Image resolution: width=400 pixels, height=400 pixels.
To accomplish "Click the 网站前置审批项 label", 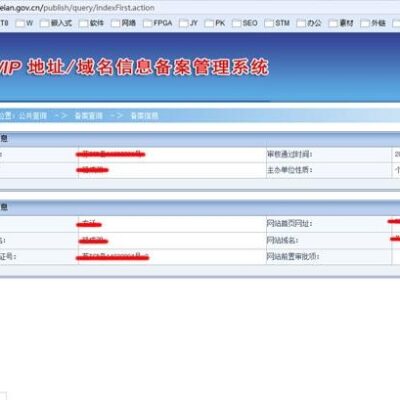I will (293, 257).
